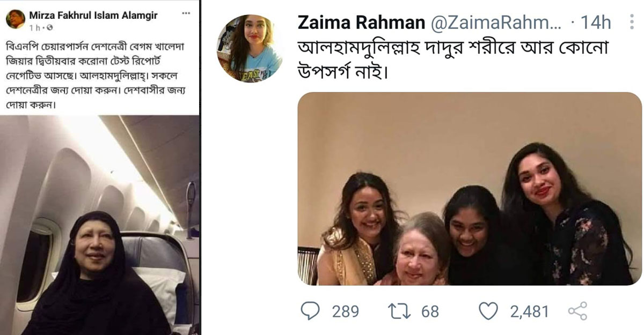Click the 289 replies count
This screenshot has height=335, width=644.
point(345,311)
